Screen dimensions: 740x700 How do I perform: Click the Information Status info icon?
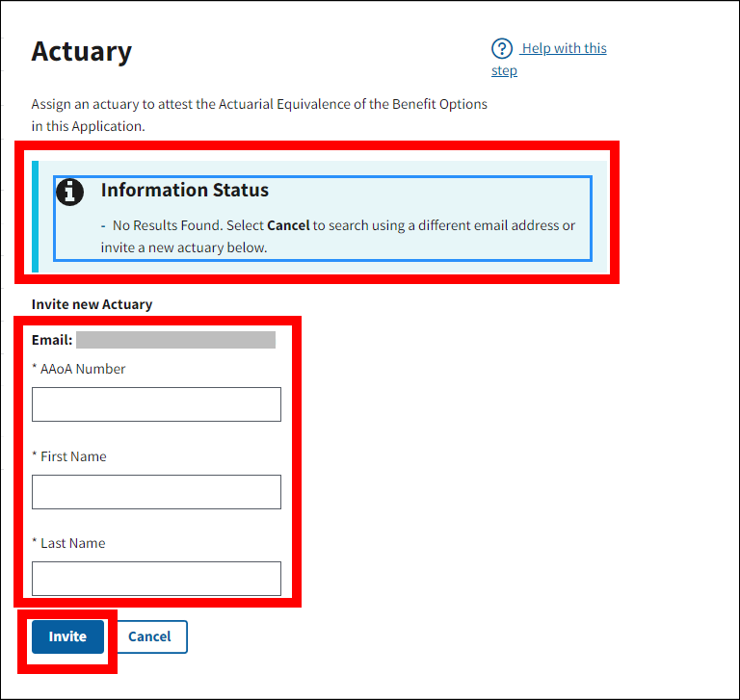pyautogui.click(x=69, y=192)
